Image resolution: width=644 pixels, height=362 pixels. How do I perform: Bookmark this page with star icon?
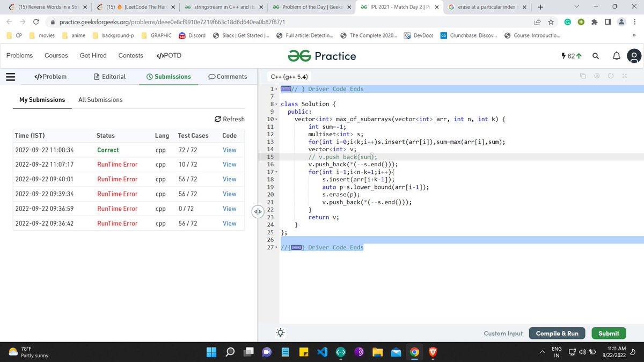(551, 22)
